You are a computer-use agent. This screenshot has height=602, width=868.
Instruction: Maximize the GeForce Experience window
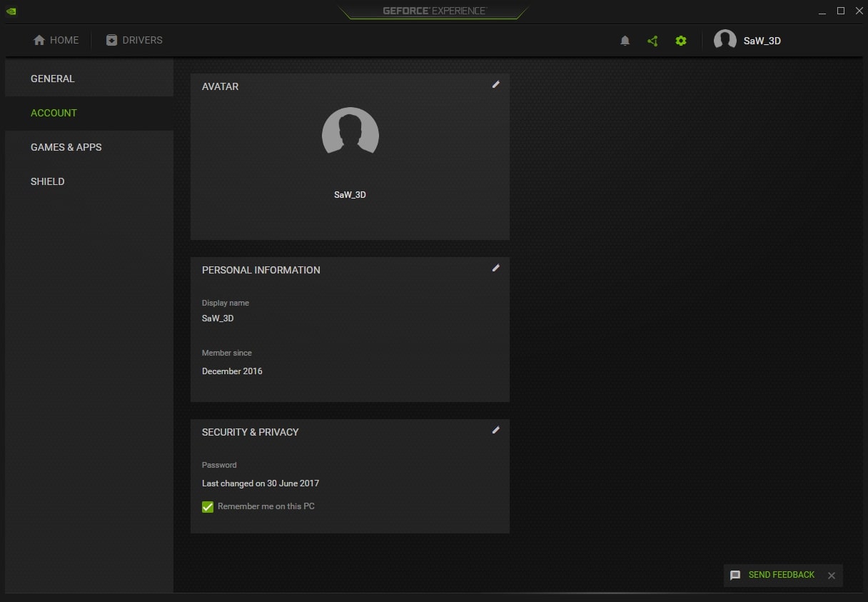click(841, 11)
